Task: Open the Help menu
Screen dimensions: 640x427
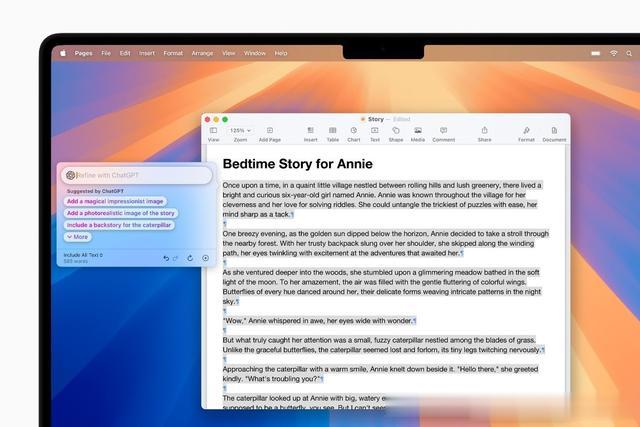Action: click(x=281, y=53)
